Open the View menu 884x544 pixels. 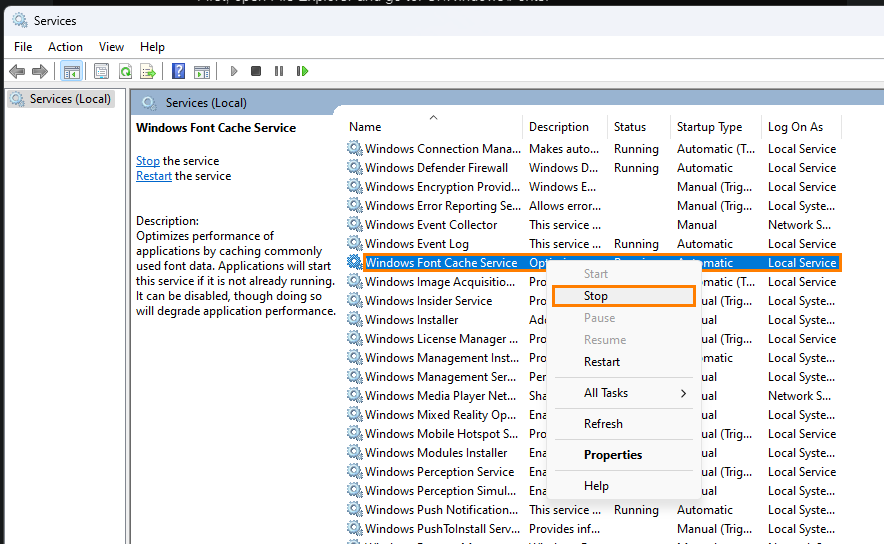tap(111, 47)
